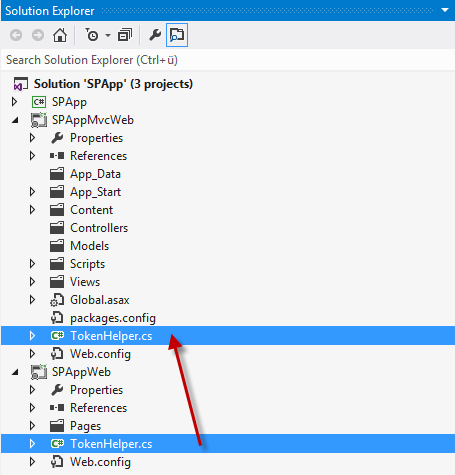Viewport: 455px width, 475px height.
Task: Focus the Search Solution Explorer field
Action: coord(227,60)
